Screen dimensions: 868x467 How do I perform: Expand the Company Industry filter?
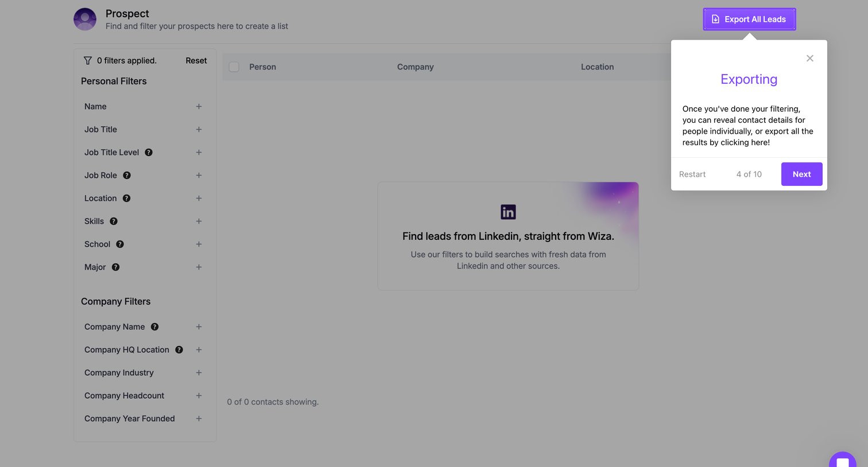(x=199, y=373)
